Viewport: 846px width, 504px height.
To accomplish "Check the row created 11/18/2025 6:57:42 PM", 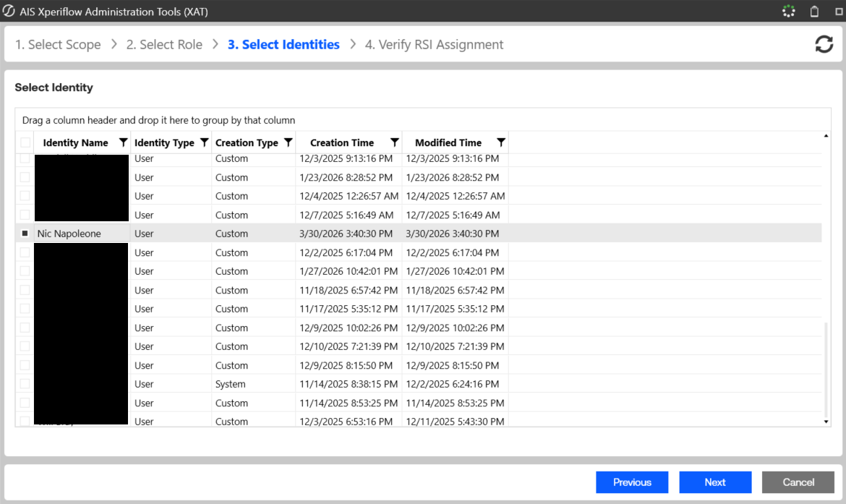I will click(x=25, y=290).
